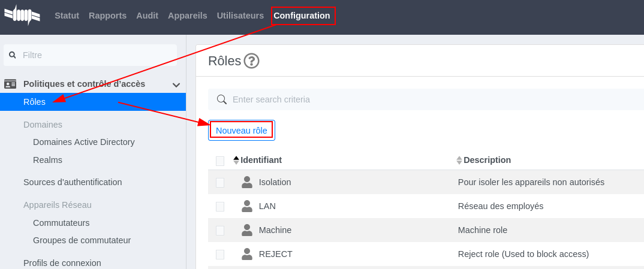
Task: Click the sort arrows beside Identifiant
Action: 236,161
